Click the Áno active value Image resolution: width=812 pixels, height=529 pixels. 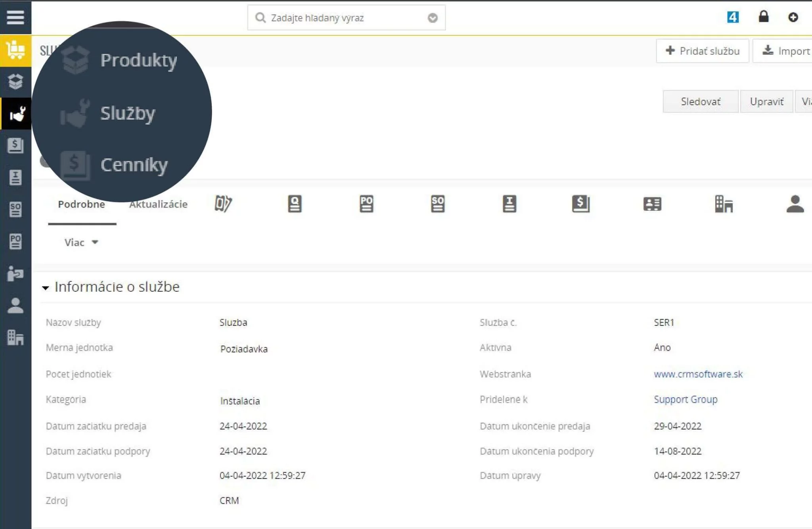pyautogui.click(x=662, y=347)
